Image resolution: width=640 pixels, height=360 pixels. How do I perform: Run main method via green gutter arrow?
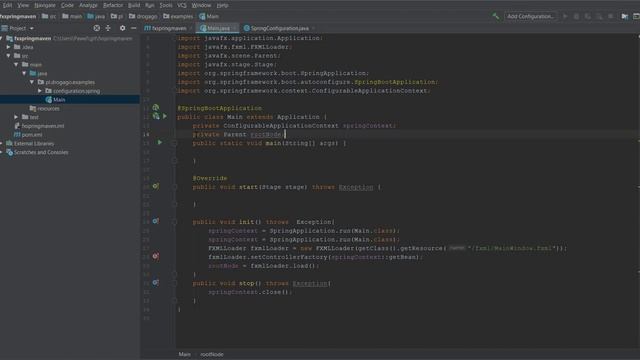click(x=160, y=142)
